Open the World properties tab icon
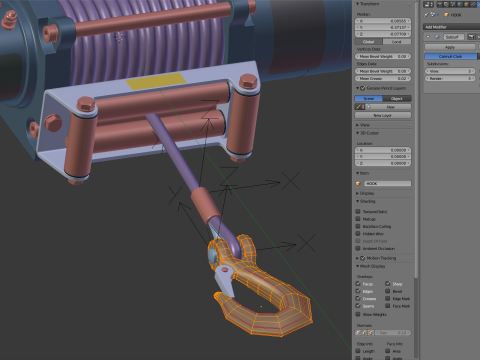This screenshot has height=360, width=480. [x=460, y=4]
